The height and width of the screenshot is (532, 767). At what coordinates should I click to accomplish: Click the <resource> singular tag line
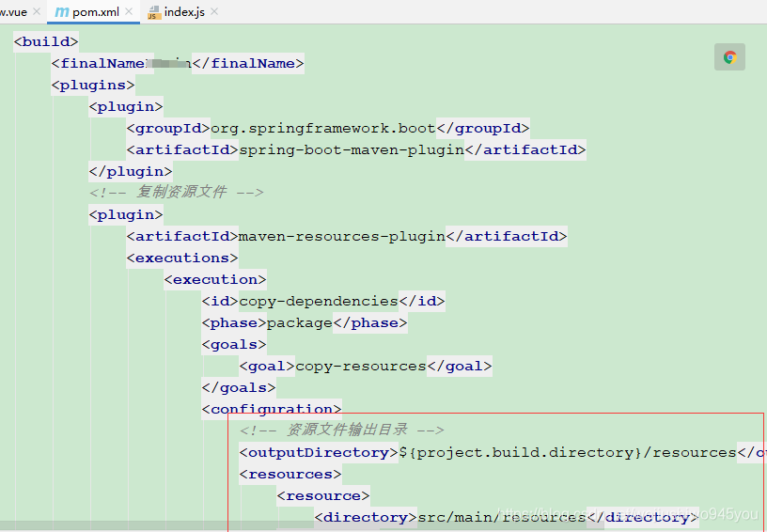tap(323, 496)
